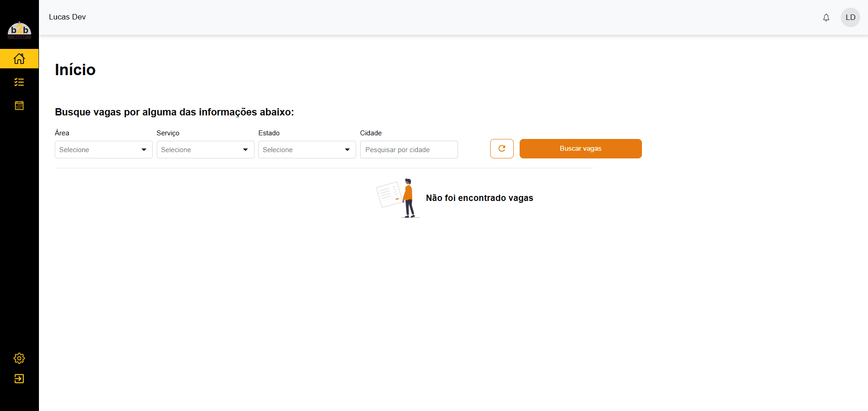Expand the Estado dropdown
Viewport: 868px width, 411px height.
[x=307, y=150]
